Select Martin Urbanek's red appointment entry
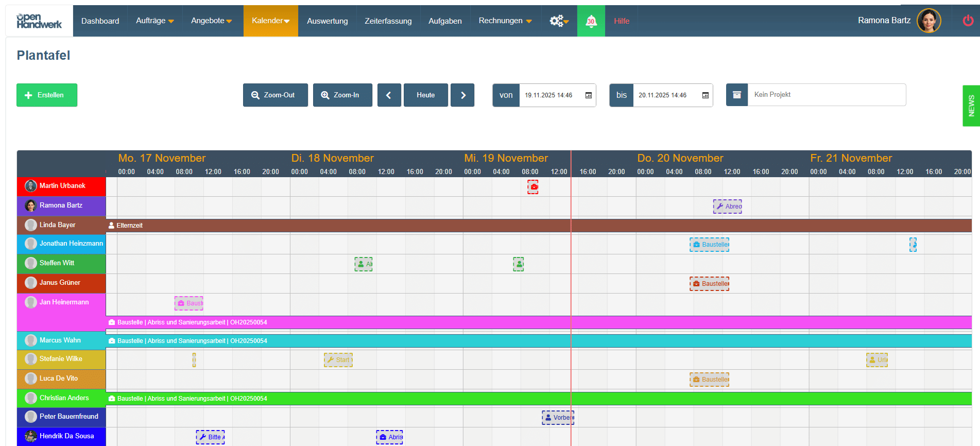 [533, 187]
